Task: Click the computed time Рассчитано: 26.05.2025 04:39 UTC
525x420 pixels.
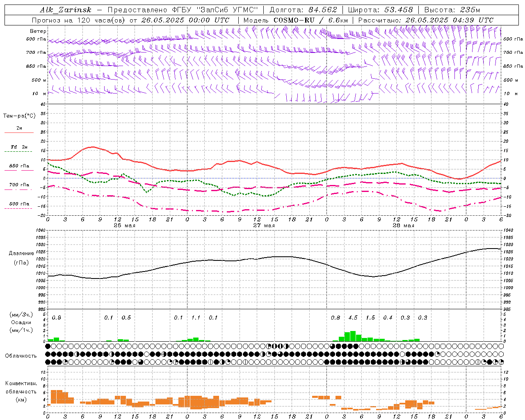Action: tap(426, 20)
